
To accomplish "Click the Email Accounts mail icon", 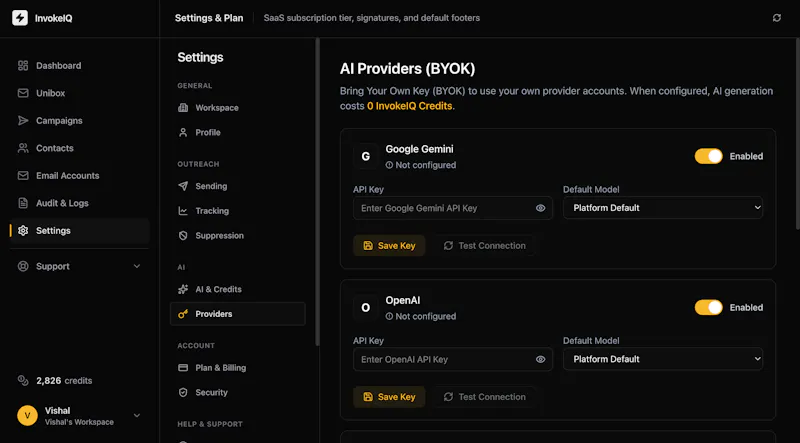I will 23,176.
